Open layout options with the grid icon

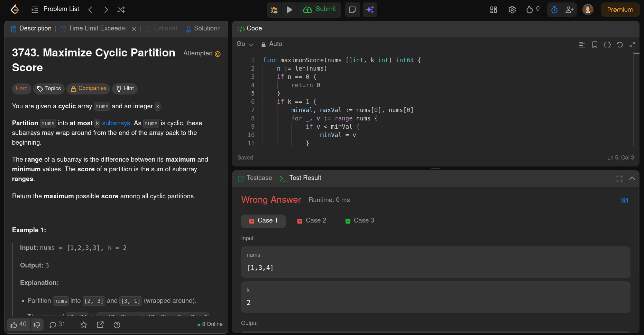click(493, 10)
